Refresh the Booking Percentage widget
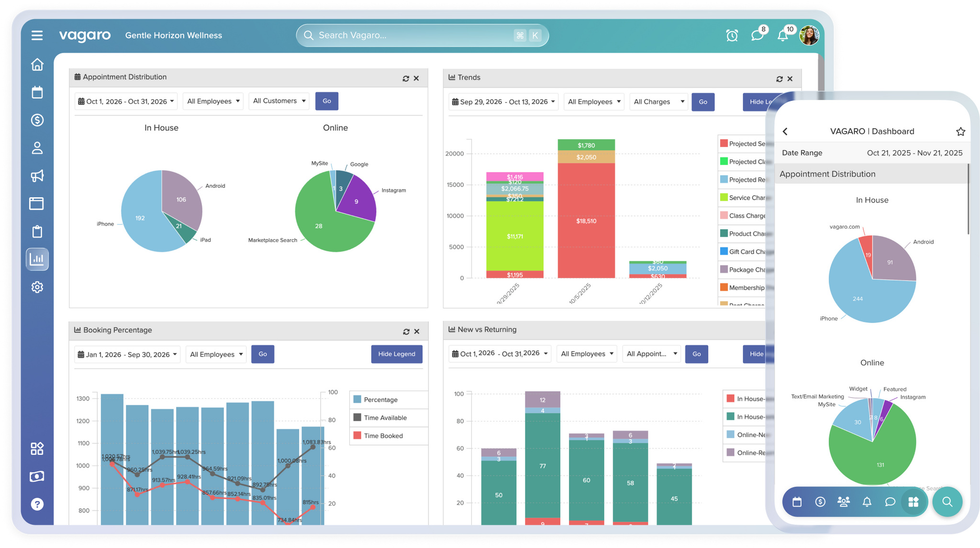The width and height of the screenshot is (980, 548). click(x=406, y=332)
